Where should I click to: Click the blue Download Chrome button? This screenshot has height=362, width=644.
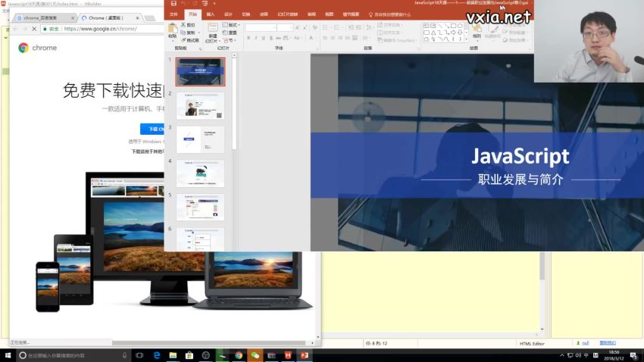tap(152, 129)
